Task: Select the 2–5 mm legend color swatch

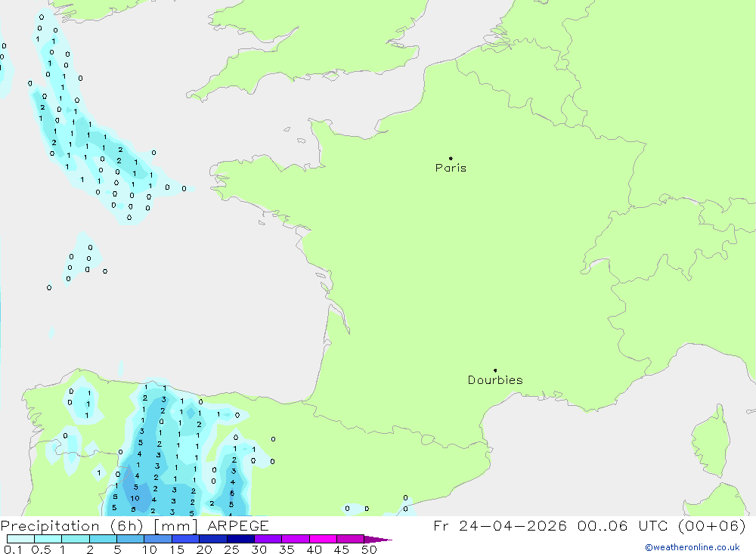Action: point(103,539)
